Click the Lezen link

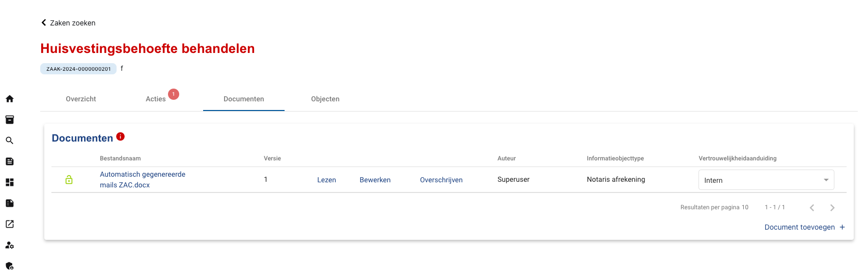[326, 180]
